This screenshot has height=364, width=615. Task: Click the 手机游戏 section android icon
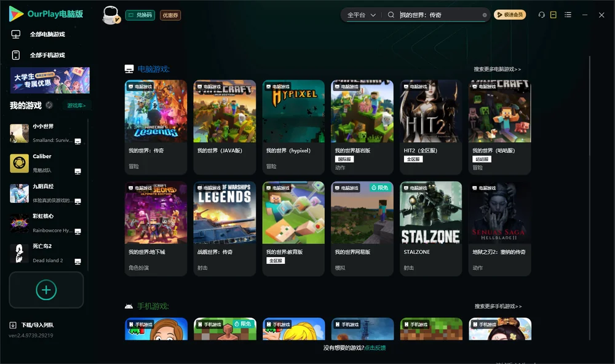click(x=129, y=306)
